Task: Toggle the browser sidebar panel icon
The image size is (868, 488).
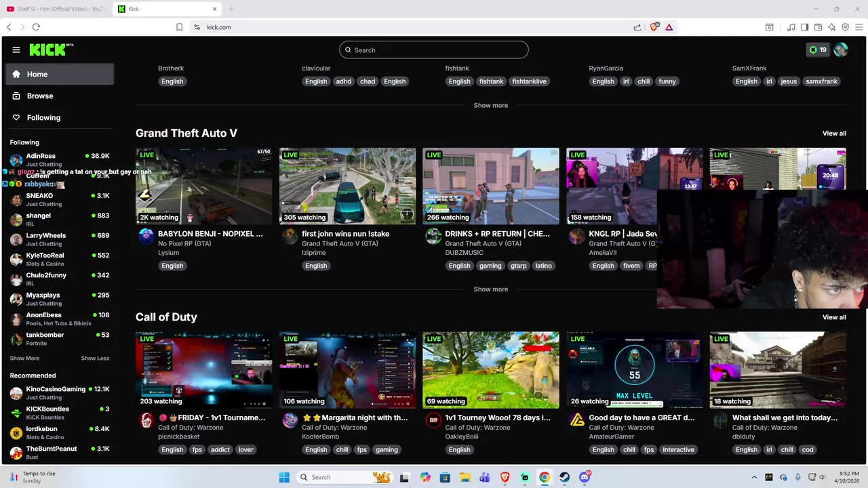Action: pos(804,27)
